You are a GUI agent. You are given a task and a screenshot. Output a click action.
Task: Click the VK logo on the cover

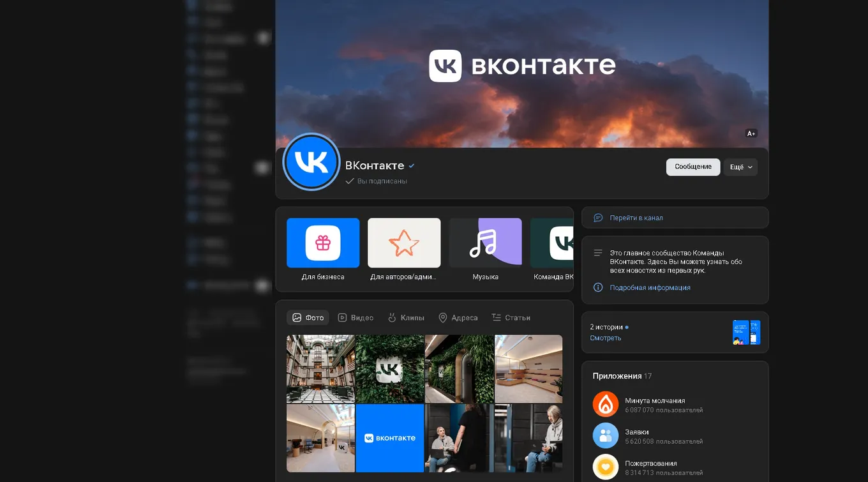tap(445, 66)
